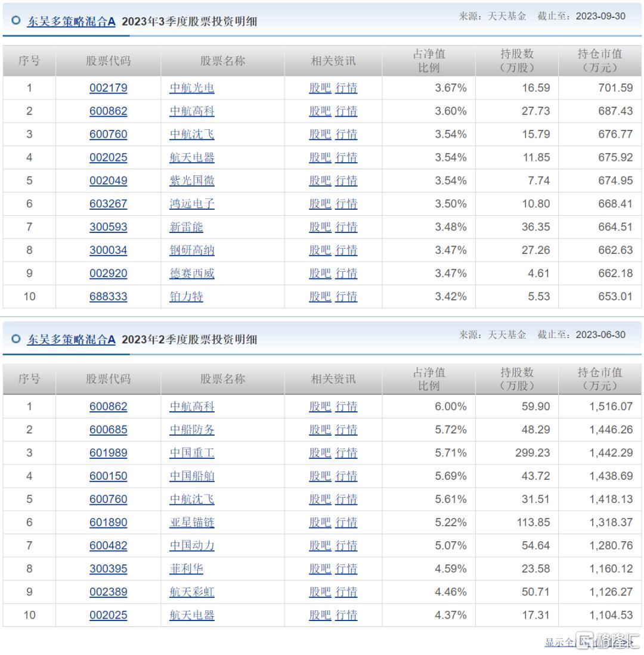Open 股吧 for 铂力特 row
The image size is (644, 655).
point(320,297)
